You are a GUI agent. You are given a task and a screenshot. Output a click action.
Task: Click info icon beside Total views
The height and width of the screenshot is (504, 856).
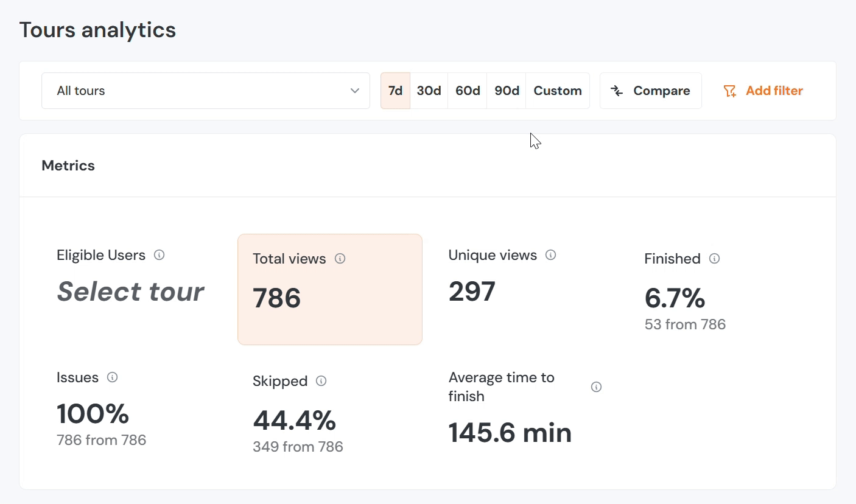pyautogui.click(x=340, y=259)
